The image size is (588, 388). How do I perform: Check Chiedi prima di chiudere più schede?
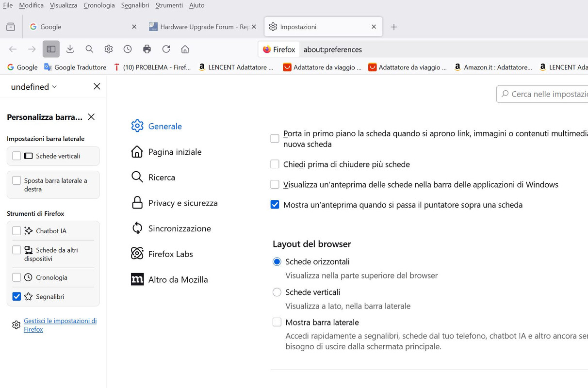pos(275,164)
